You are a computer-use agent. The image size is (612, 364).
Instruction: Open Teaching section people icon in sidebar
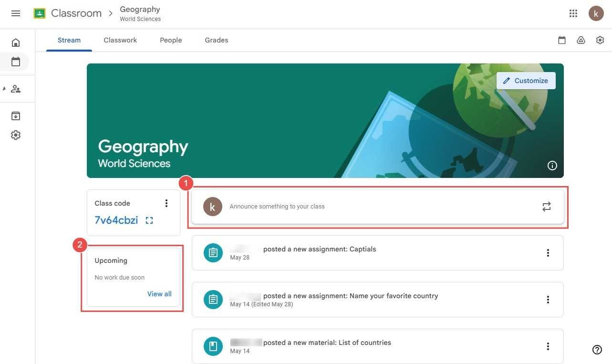16,89
